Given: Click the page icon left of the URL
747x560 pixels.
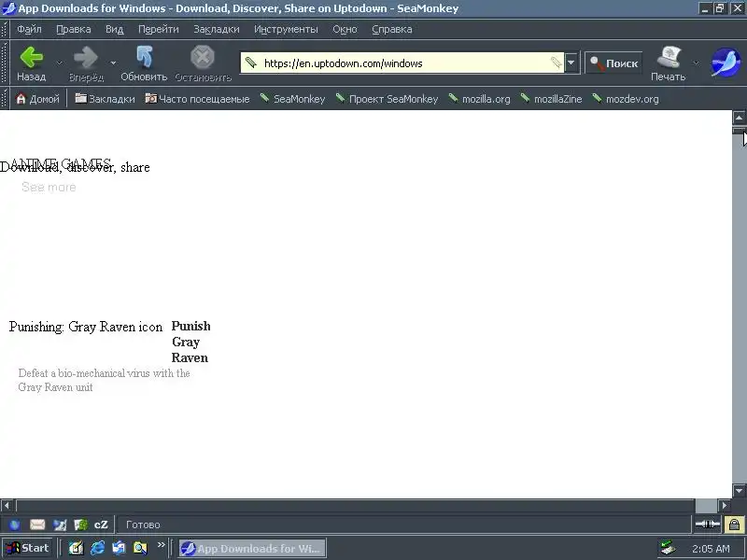Looking at the screenshot, I should coord(251,63).
